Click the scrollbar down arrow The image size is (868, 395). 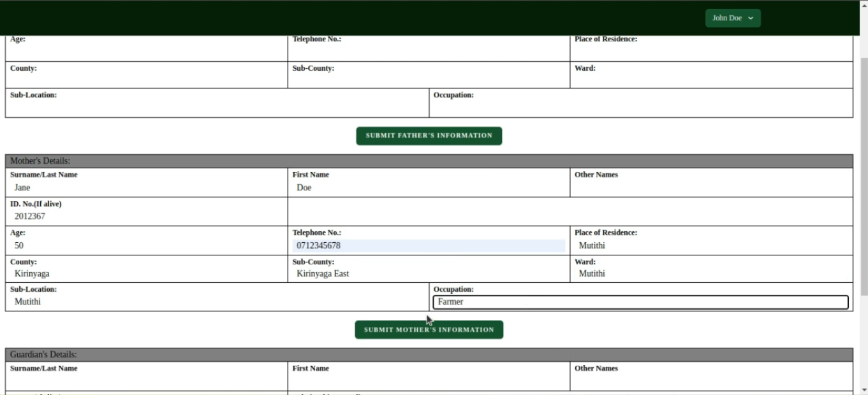tap(864, 391)
